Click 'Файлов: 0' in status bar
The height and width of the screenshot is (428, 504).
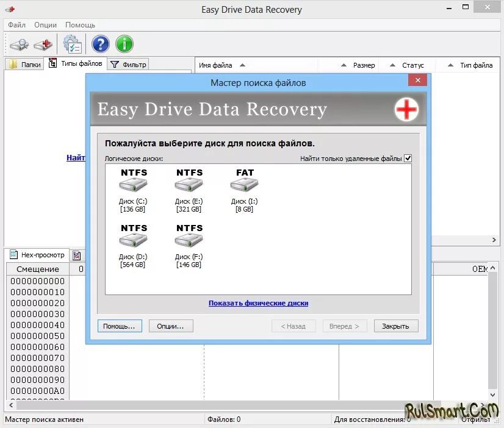pos(224,419)
